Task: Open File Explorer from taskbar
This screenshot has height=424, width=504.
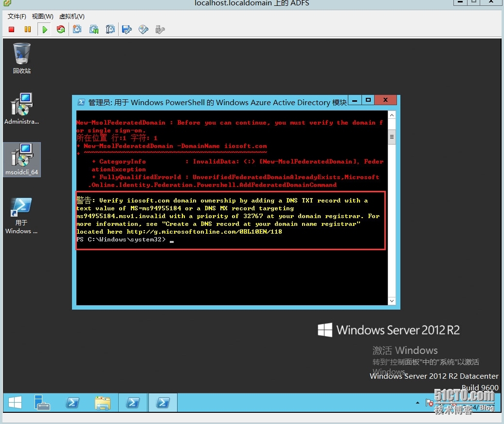Action: [103, 403]
